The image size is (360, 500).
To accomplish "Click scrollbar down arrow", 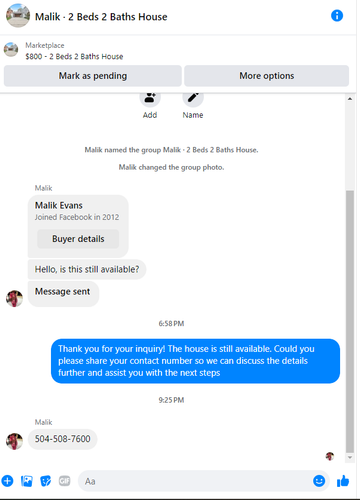I will tap(350, 457).
